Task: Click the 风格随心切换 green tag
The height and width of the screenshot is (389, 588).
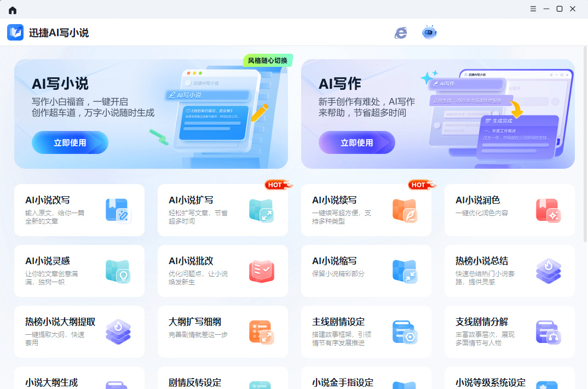Action: (268, 60)
